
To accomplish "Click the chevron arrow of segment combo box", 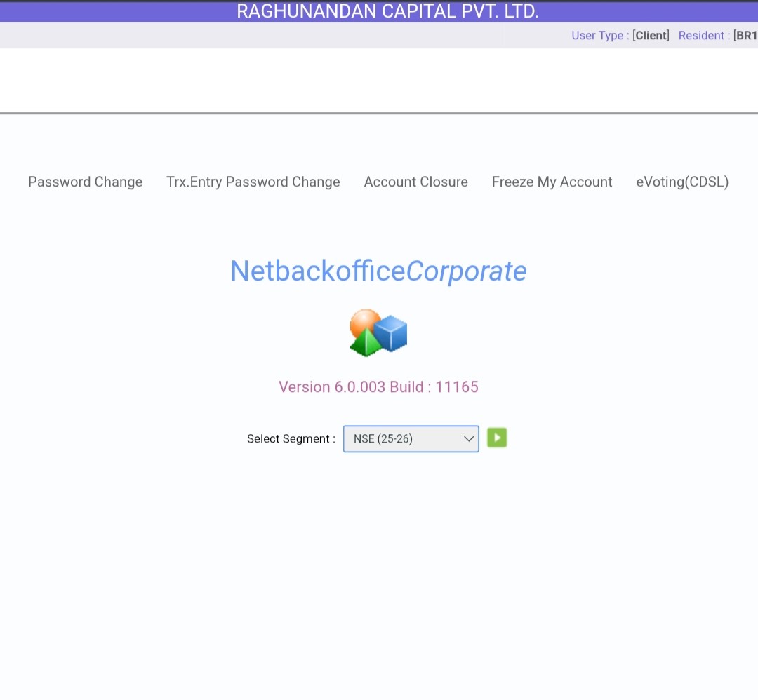I will (x=469, y=439).
